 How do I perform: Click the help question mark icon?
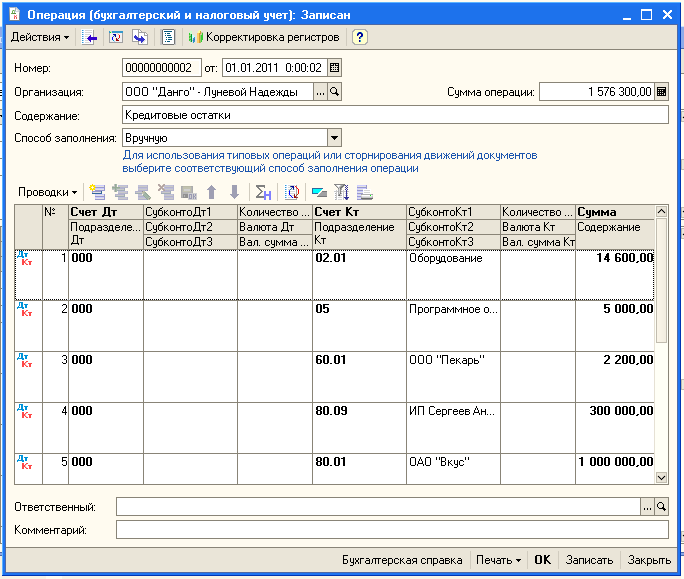point(359,37)
